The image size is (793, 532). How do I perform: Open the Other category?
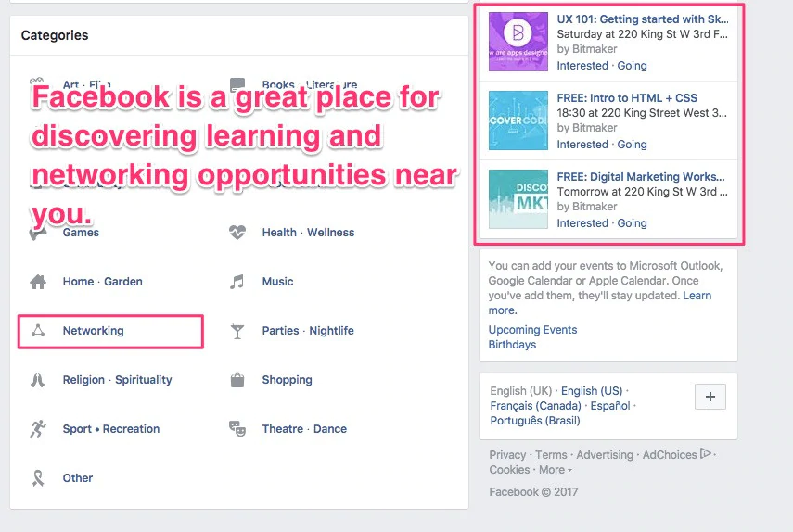click(78, 477)
